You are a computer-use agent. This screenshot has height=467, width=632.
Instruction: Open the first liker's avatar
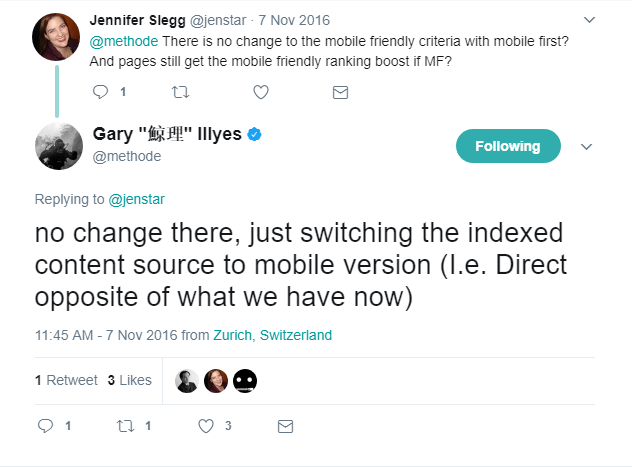187,381
